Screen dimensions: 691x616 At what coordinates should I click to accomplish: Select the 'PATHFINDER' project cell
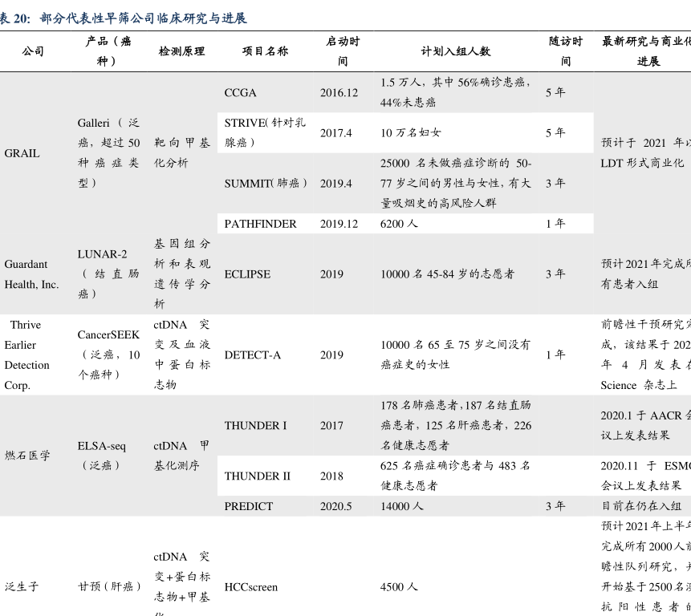(x=261, y=224)
